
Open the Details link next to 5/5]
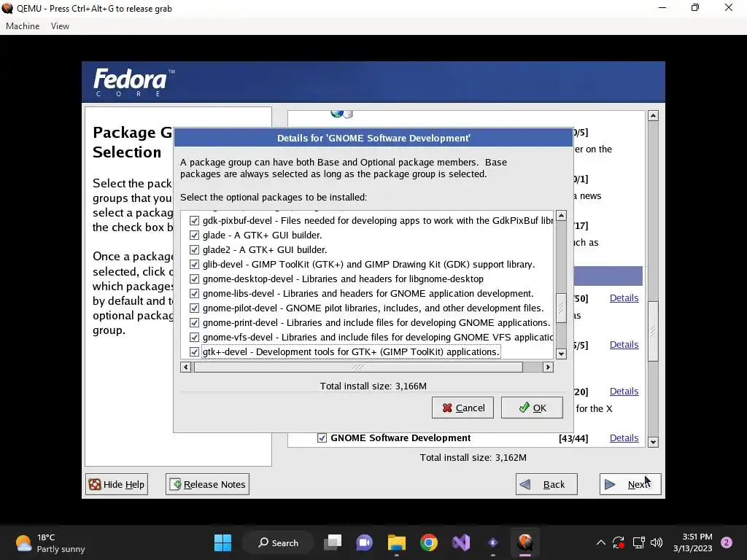pyautogui.click(x=624, y=344)
